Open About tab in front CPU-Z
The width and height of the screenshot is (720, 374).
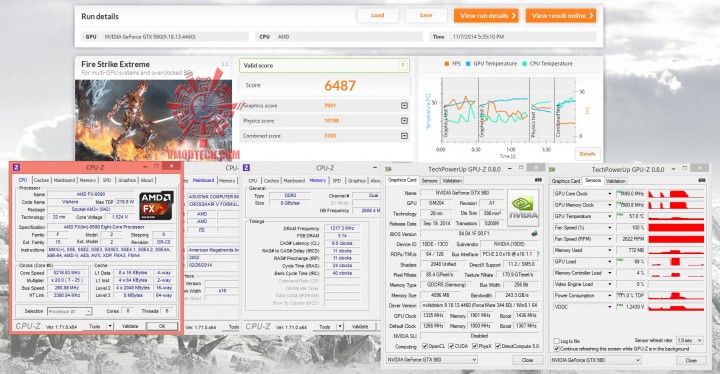click(x=147, y=180)
